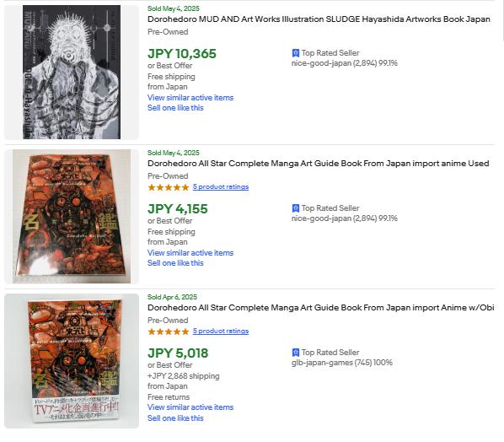Open Dorohedoro All Star Guide Book w/Obi listing
The image size is (504, 442).
(321, 308)
